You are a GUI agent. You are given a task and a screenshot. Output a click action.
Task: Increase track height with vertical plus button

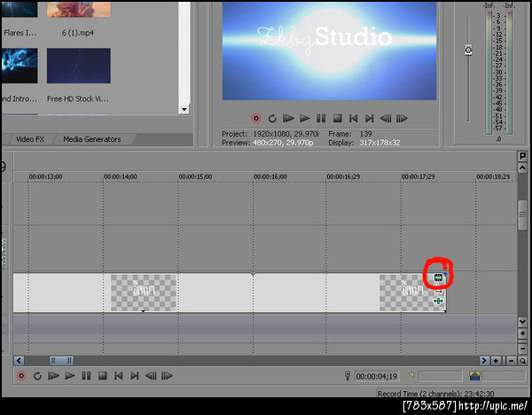(x=522, y=333)
